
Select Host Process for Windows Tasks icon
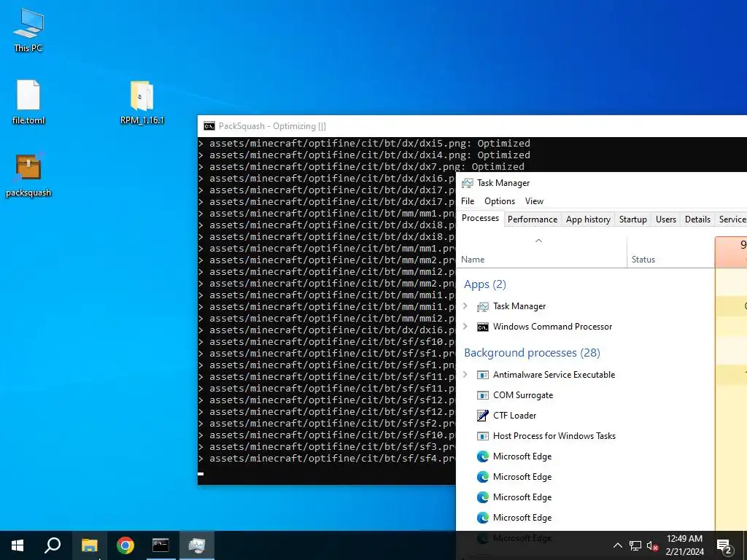pos(483,436)
